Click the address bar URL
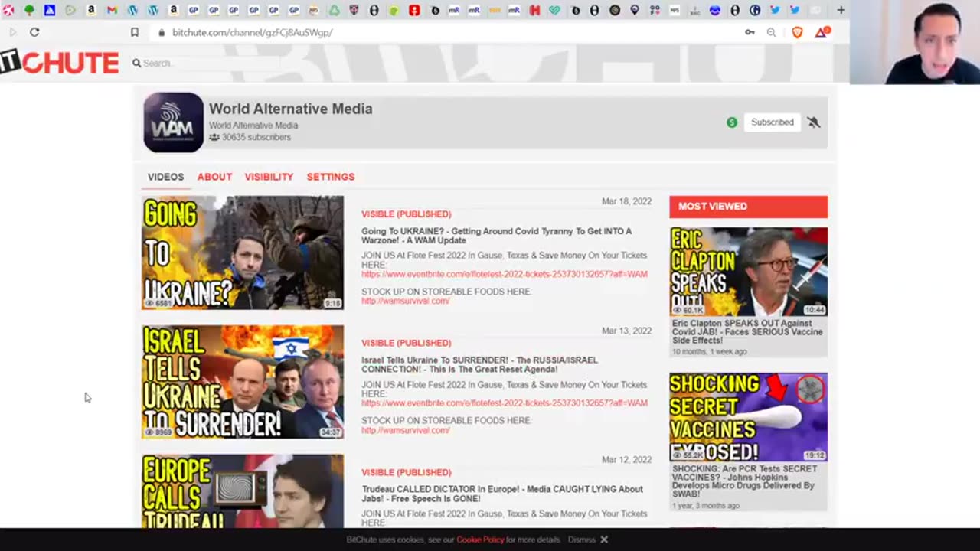 coord(253,33)
